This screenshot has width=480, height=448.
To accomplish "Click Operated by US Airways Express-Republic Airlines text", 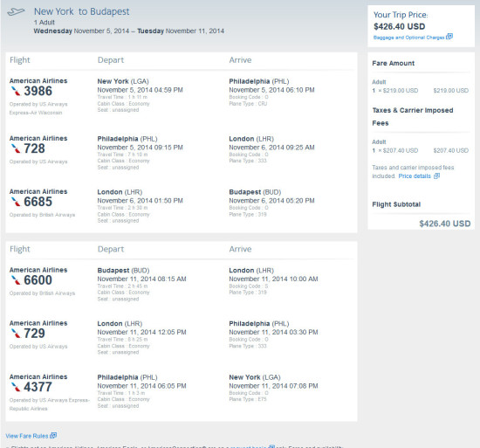I will 49,404.
